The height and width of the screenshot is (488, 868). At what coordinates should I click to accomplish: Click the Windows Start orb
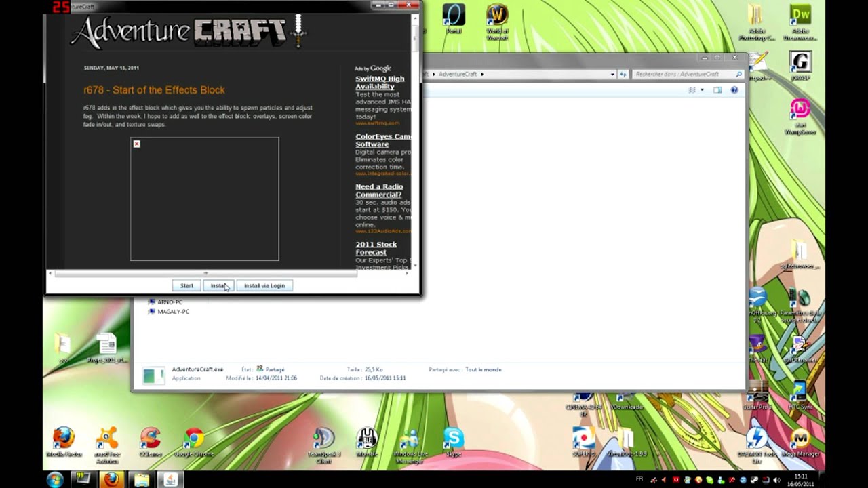tap(55, 480)
